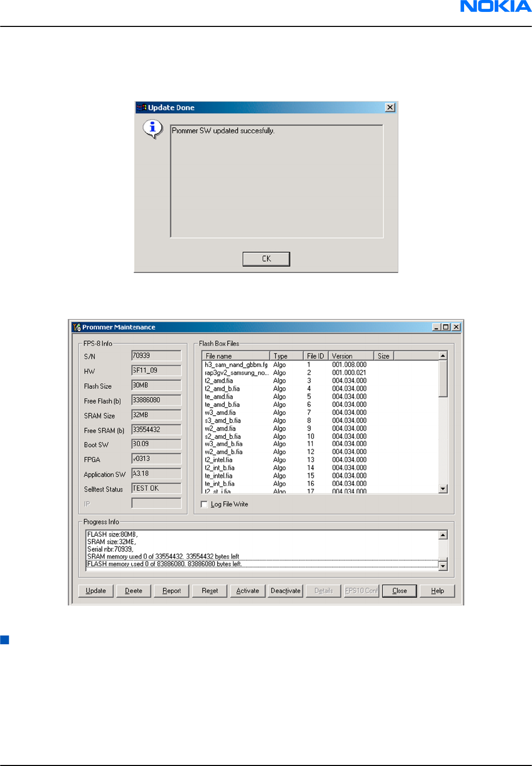The image size is (532, 766).
Task: Click file list scrollbar up arrow
Action: click(x=443, y=356)
